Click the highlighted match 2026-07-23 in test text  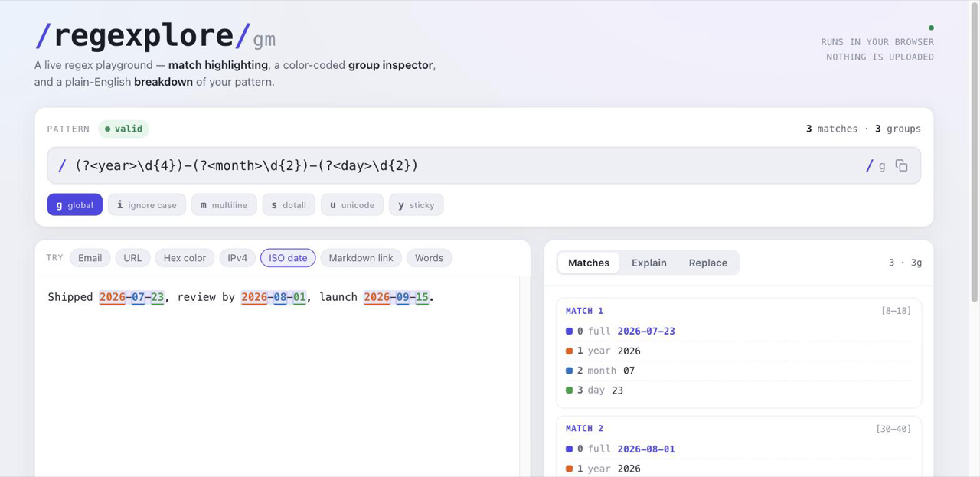click(x=132, y=297)
